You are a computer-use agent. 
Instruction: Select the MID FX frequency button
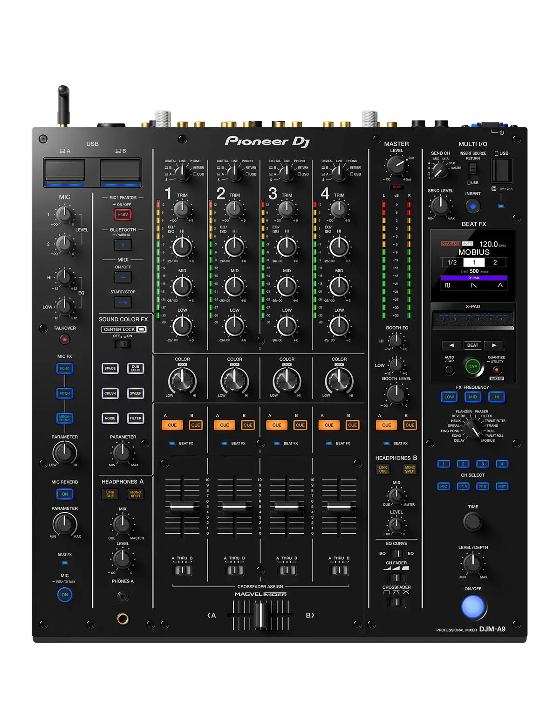point(473,397)
